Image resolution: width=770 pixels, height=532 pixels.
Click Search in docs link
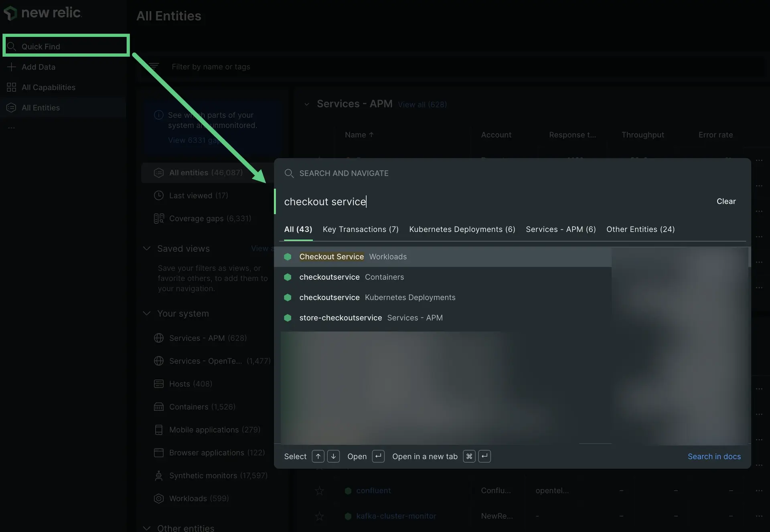(x=714, y=457)
